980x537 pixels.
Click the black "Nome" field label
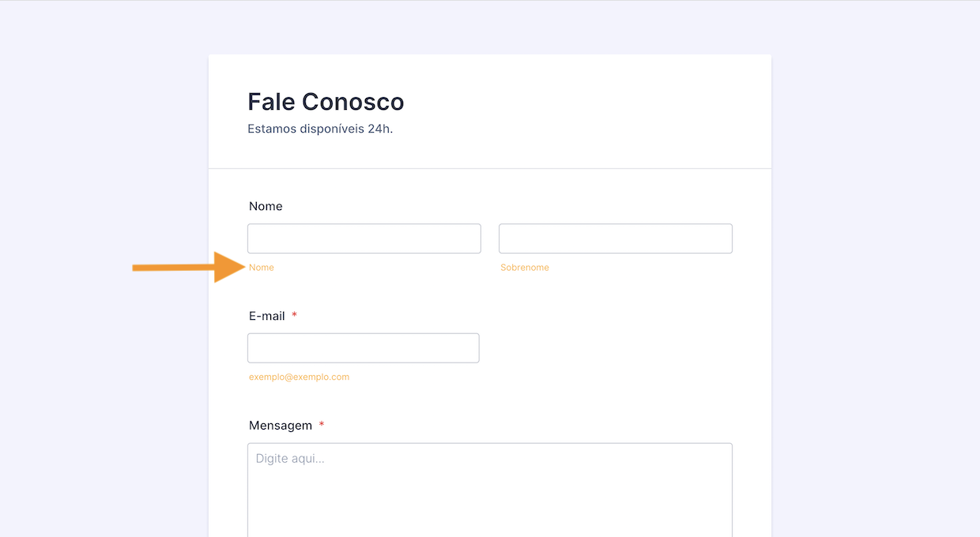pyautogui.click(x=266, y=206)
